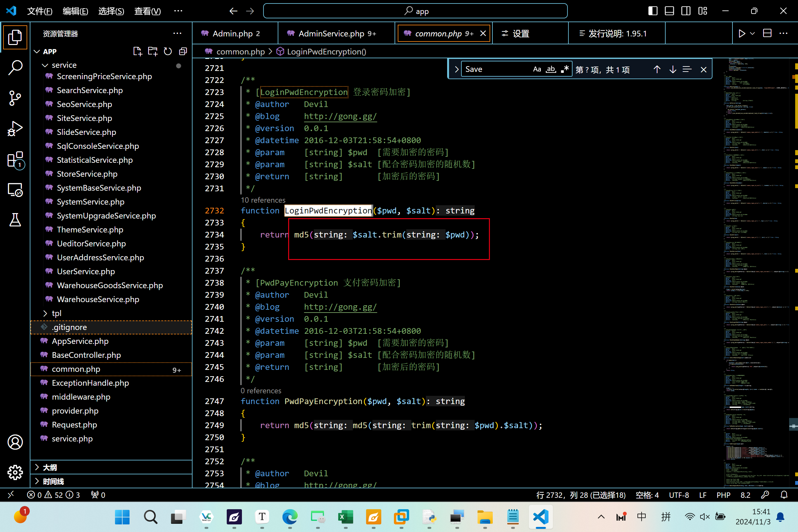
Task: Toggle the secondary side bar
Action: pos(686,11)
